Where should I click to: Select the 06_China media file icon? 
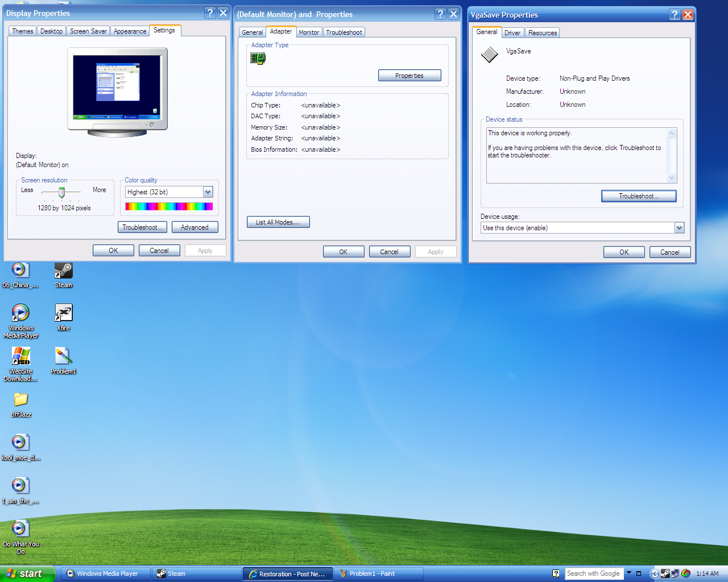click(20, 275)
